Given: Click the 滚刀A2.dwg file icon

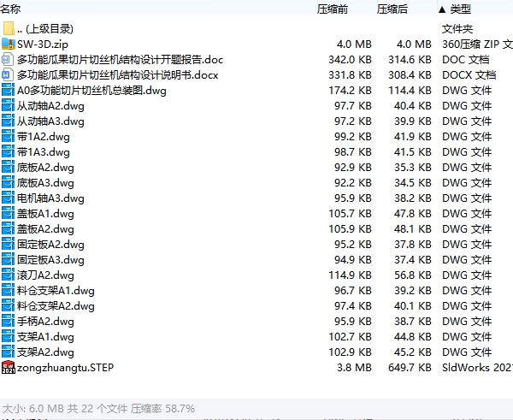Looking at the screenshot, I should (x=9, y=275).
